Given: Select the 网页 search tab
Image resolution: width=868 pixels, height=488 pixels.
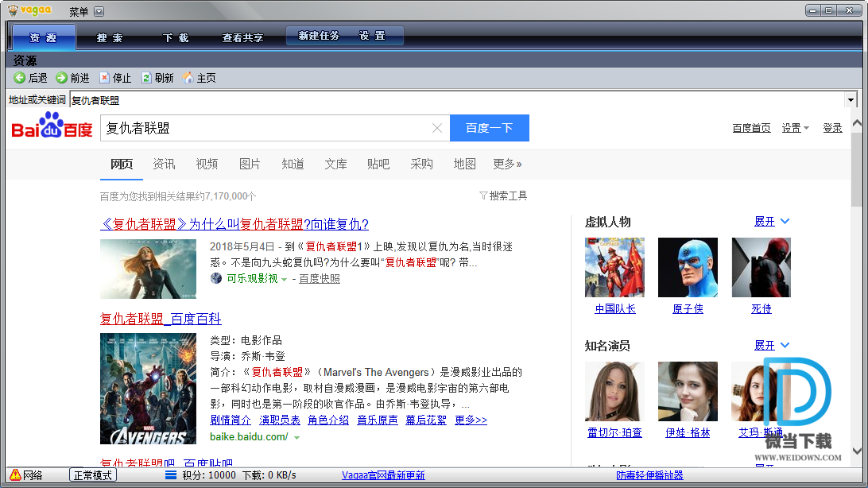Looking at the screenshot, I should (122, 164).
